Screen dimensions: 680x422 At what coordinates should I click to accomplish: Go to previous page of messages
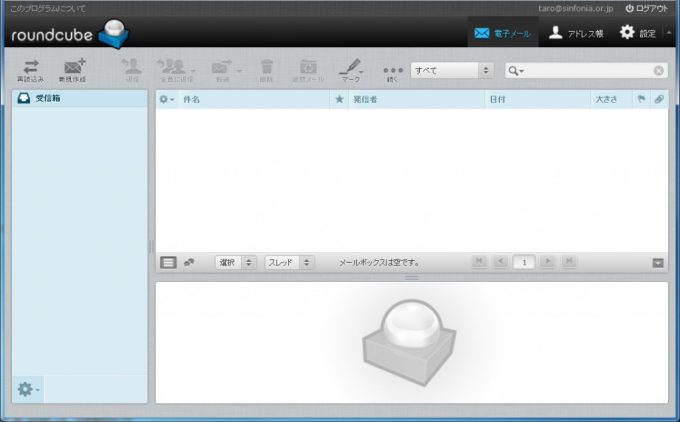coord(500,262)
